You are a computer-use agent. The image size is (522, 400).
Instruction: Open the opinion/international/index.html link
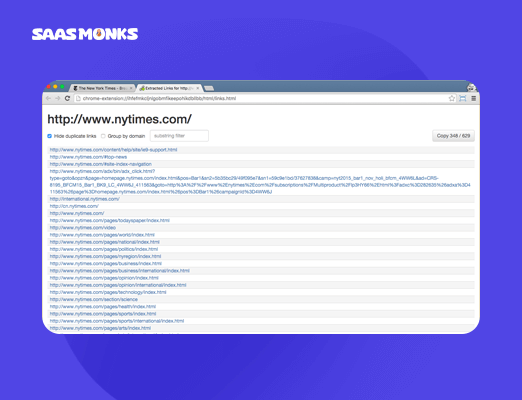[118, 285]
